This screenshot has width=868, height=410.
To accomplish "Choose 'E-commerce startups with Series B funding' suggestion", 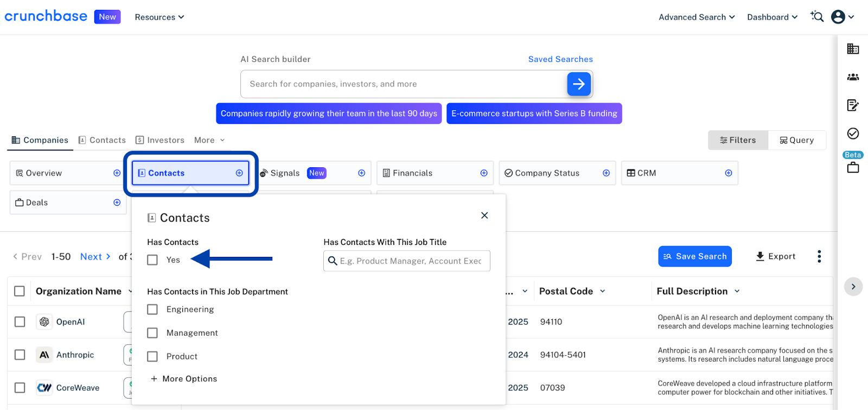I will (534, 113).
